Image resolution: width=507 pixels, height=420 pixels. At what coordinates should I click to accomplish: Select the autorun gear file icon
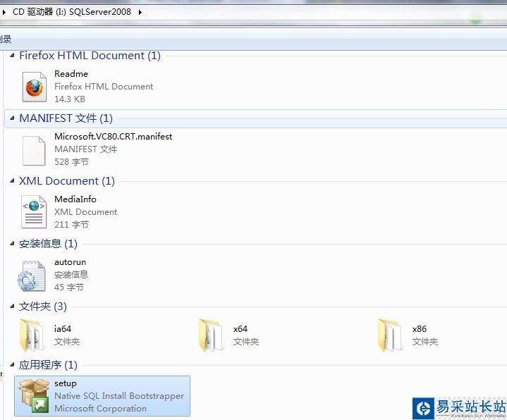click(x=31, y=276)
